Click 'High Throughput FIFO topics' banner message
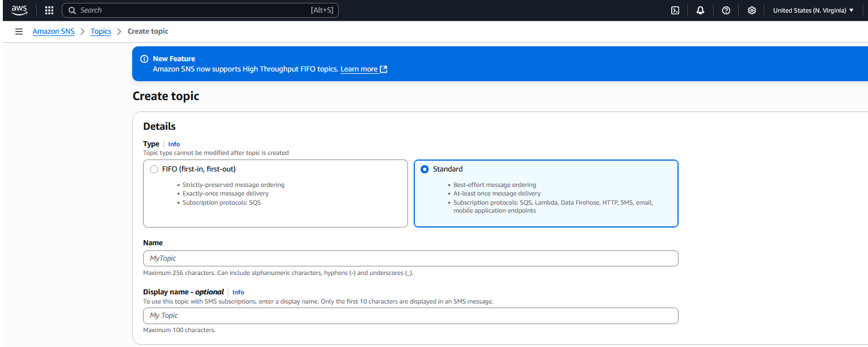The image size is (868, 347). pos(245,69)
